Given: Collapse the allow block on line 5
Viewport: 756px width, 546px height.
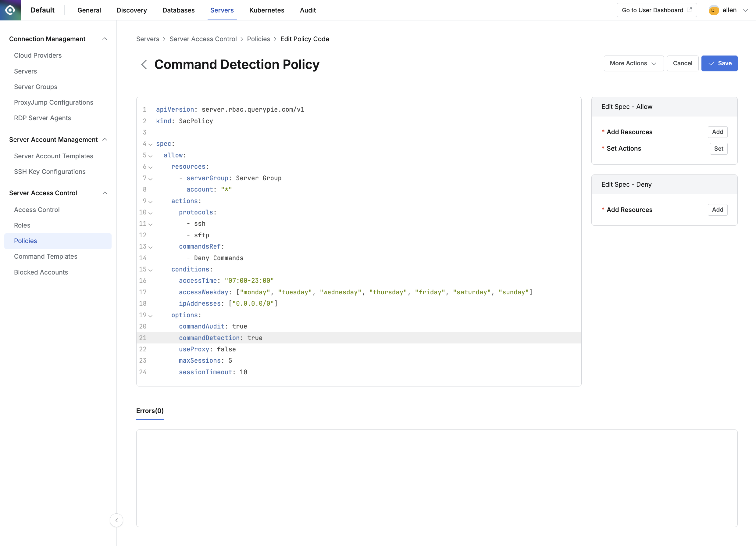Looking at the screenshot, I should coord(150,156).
